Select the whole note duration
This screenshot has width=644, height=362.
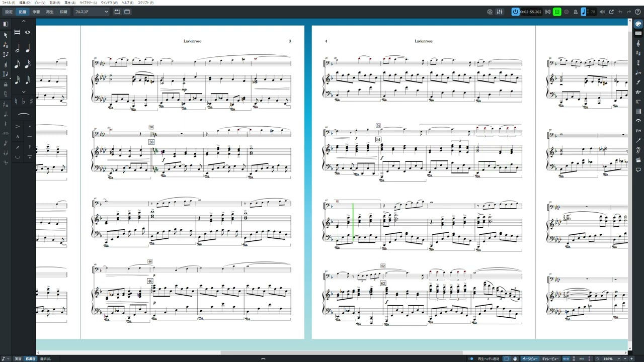pyautogui.click(x=28, y=32)
